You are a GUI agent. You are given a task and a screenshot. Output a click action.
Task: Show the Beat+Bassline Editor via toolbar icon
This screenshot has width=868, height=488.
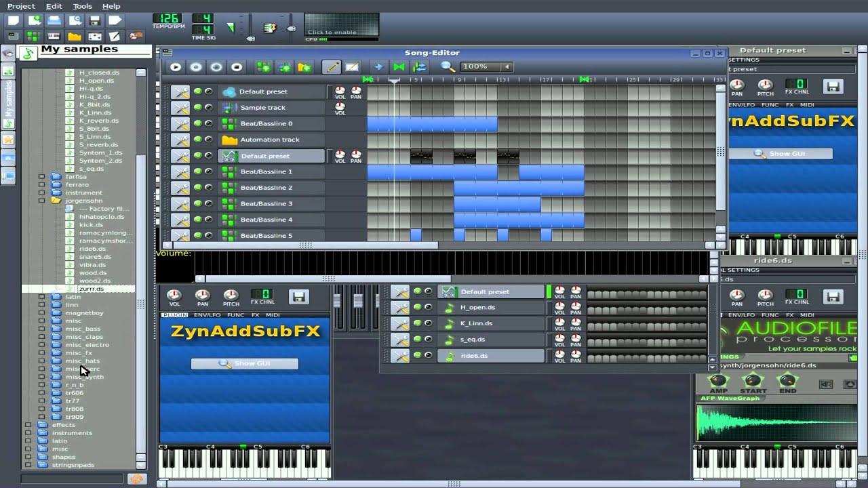click(x=34, y=37)
